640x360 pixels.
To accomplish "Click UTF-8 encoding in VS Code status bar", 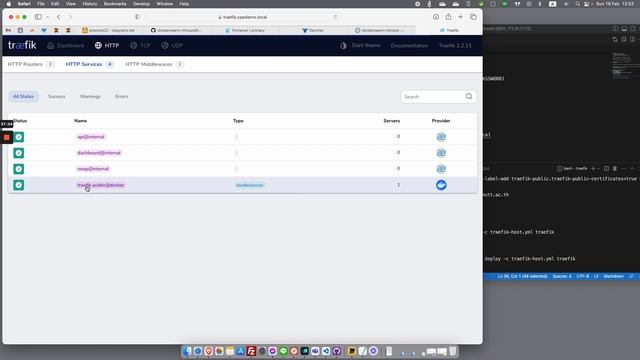I will [582, 276].
